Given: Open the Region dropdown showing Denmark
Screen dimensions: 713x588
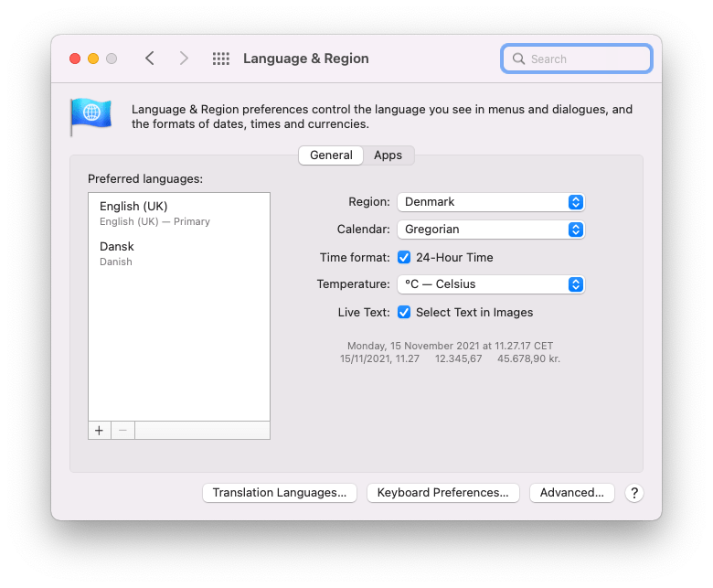Looking at the screenshot, I should [x=491, y=202].
